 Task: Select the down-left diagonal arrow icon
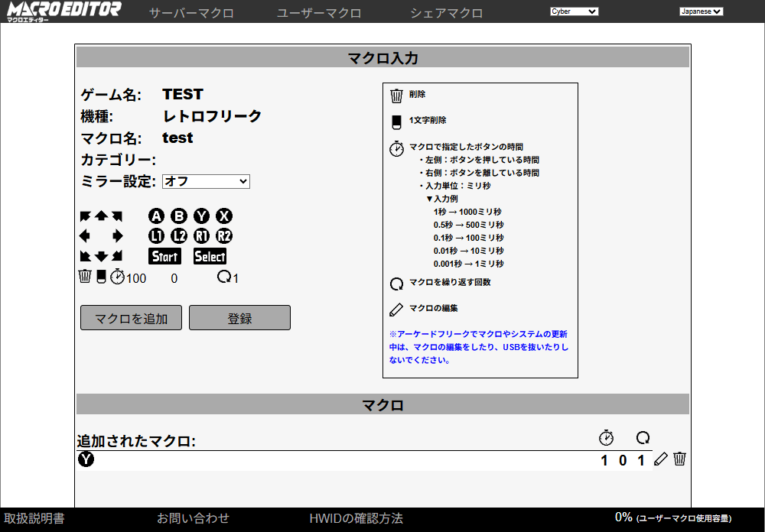(86, 256)
